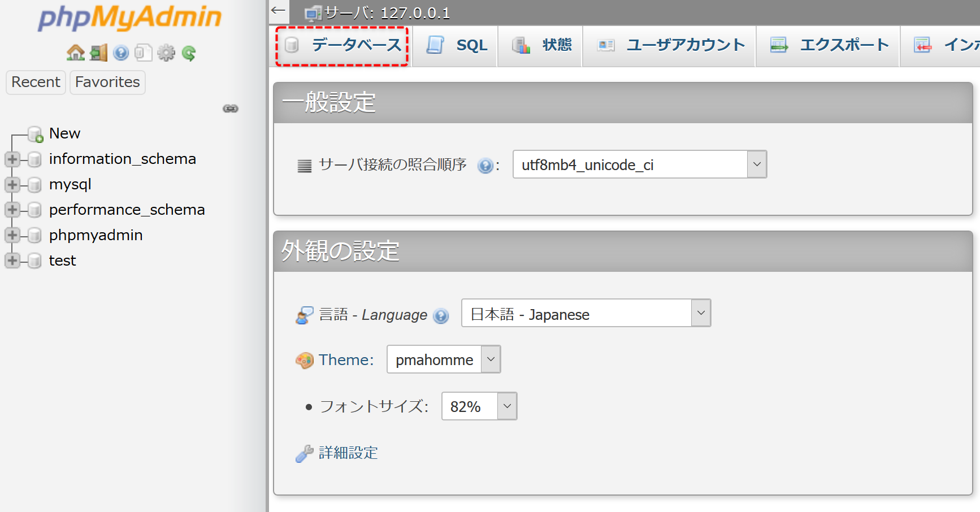This screenshot has width=980, height=512.
Task: Click mysql database cylinder icon
Action: coord(34,185)
